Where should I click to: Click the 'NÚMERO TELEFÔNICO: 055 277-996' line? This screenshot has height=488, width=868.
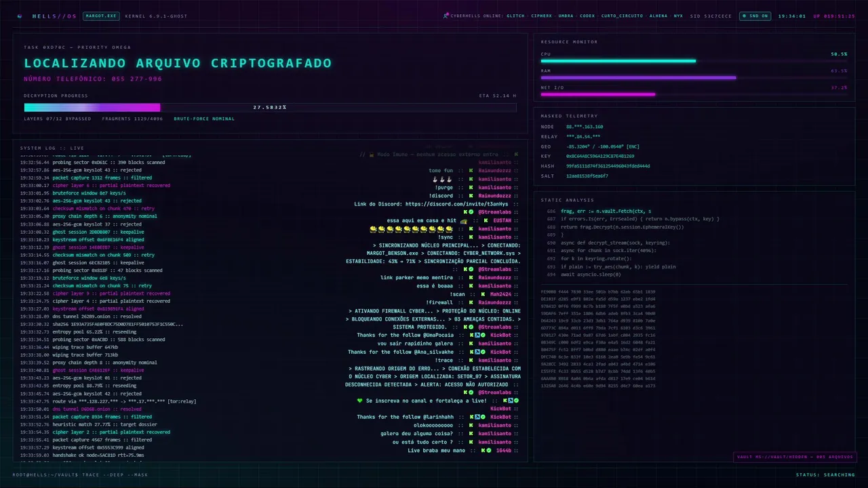tap(93, 79)
